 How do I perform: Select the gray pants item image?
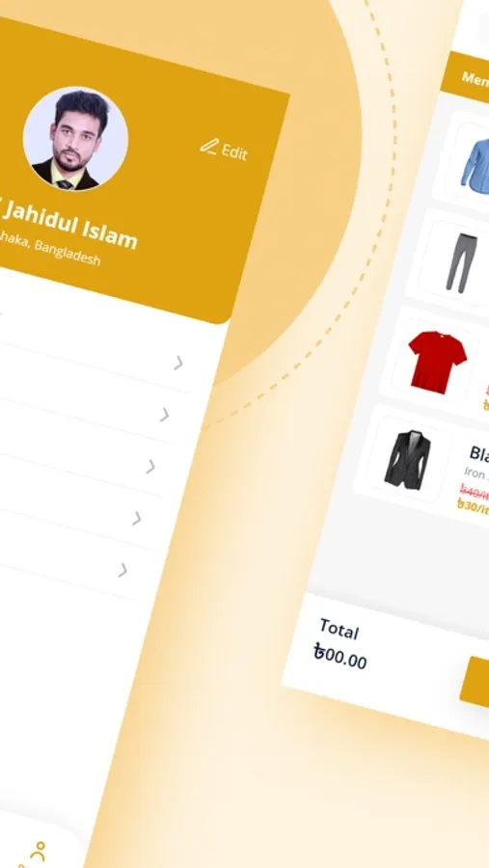[461, 263]
